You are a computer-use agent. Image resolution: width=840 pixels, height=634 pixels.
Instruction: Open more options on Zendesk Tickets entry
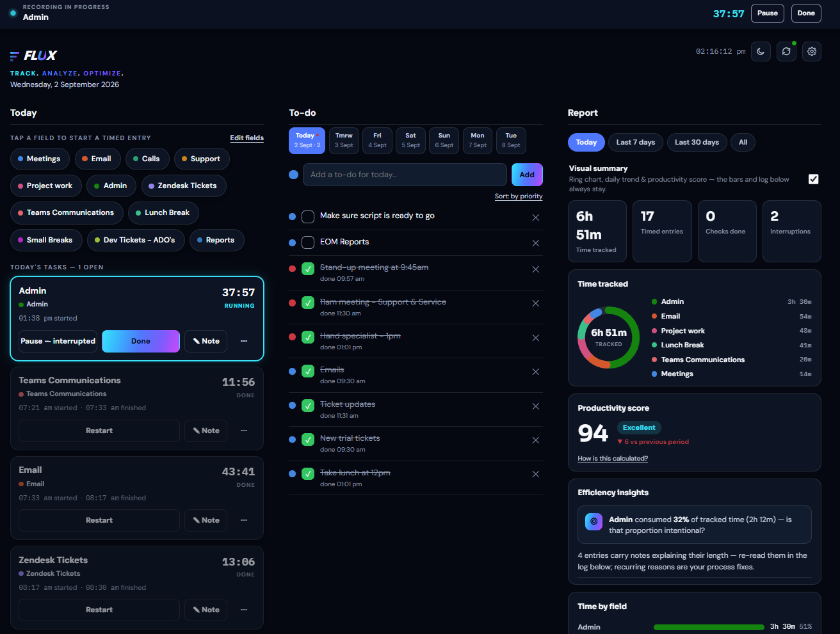[x=244, y=610]
